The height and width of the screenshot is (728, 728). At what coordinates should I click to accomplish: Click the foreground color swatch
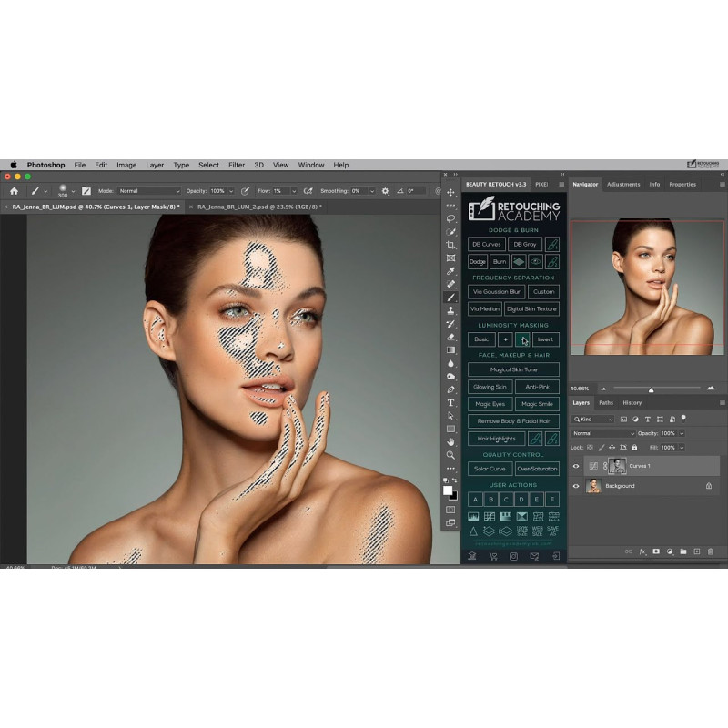pyautogui.click(x=448, y=490)
